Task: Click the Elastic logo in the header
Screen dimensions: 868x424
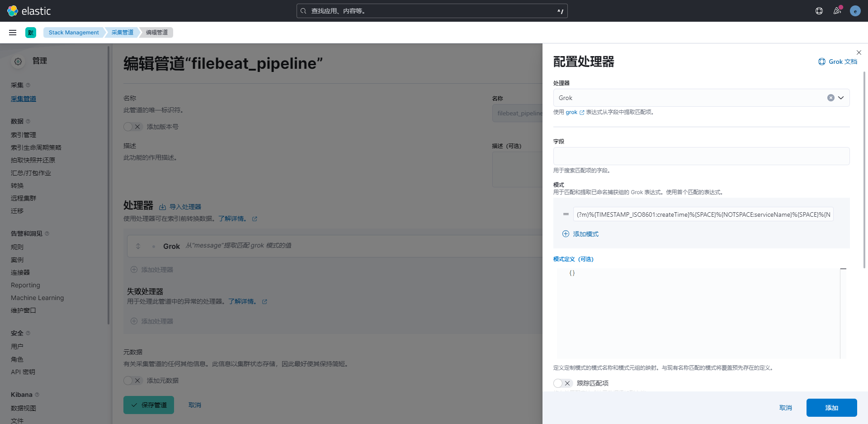Action: click(x=29, y=11)
